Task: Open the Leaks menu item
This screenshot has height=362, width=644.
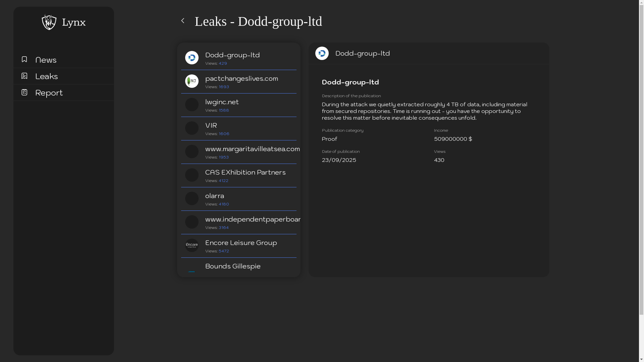Action: [47, 76]
